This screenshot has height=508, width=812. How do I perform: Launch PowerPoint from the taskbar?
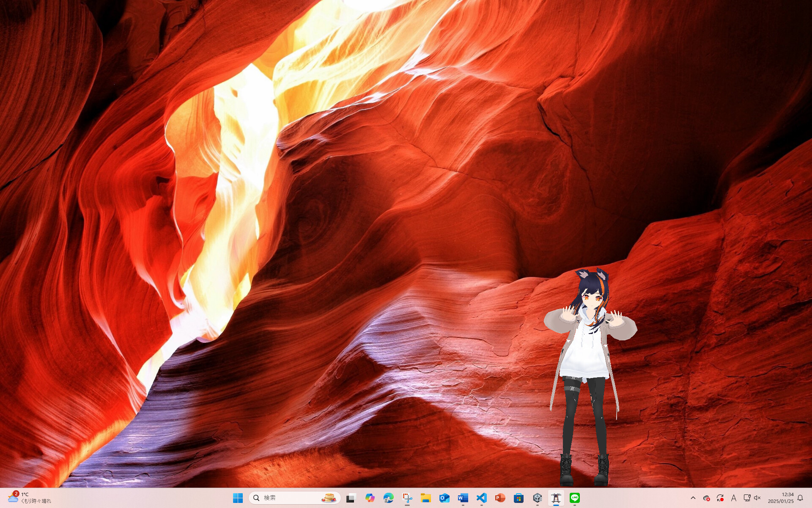point(500,498)
